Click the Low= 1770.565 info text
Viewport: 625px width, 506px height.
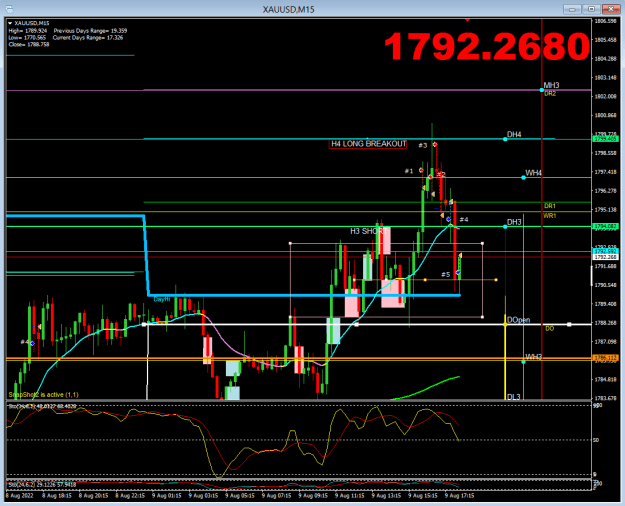pyautogui.click(x=27, y=37)
